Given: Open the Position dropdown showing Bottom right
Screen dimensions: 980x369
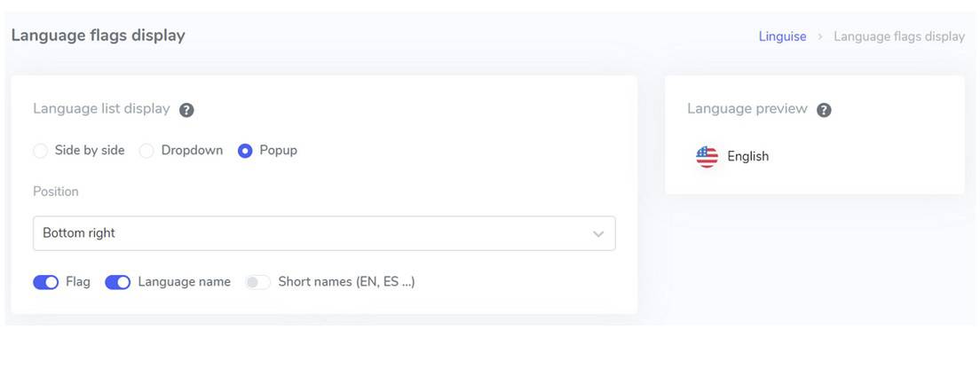Looking at the screenshot, I should pyautogui.click(x=324, y=233).
